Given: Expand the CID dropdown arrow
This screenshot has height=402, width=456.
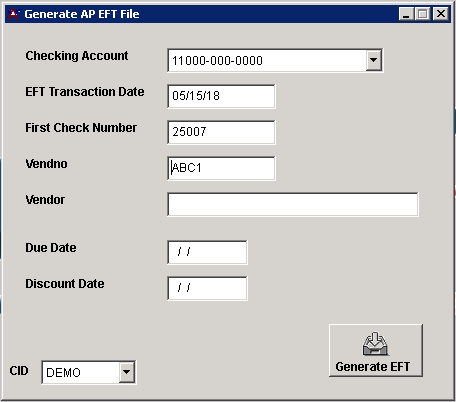Looking at the screenshot, I should pyautogui.click(x=127, y=372).
